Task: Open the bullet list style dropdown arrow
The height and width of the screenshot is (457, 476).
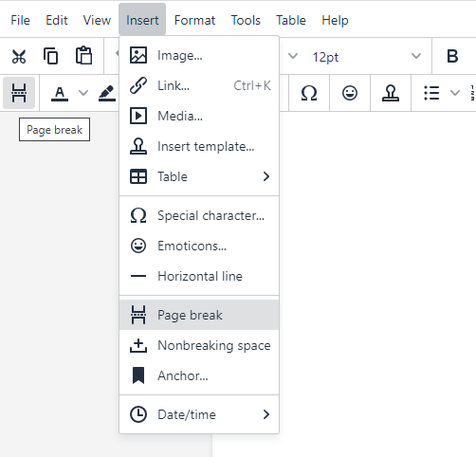Action: click(455, 93)
